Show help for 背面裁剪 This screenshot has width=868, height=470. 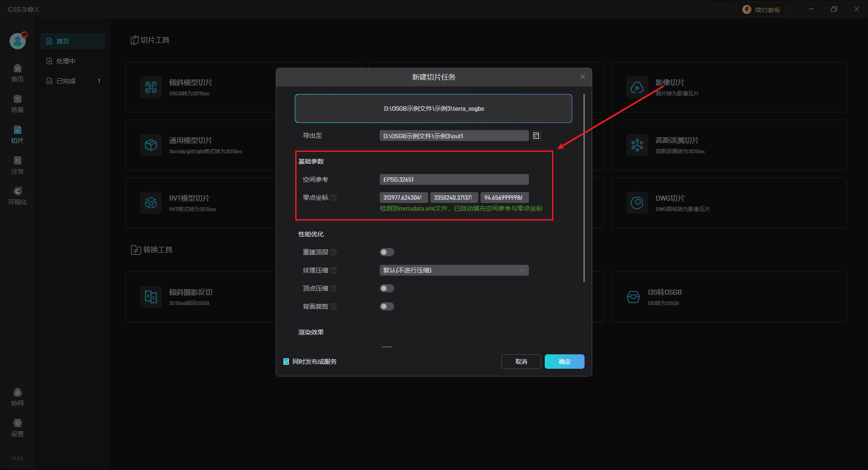pos(333,306)
